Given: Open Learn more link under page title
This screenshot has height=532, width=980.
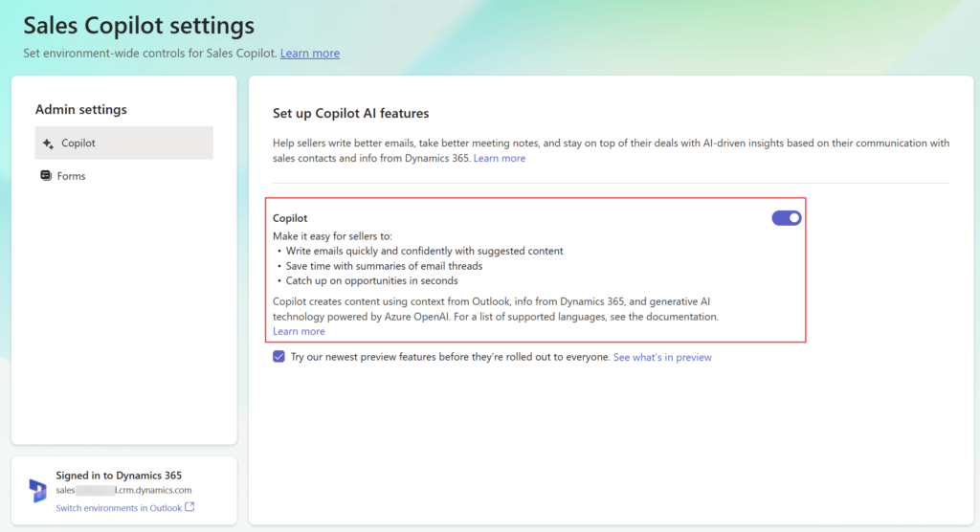Looking at the screenshot, I should 309,54.
